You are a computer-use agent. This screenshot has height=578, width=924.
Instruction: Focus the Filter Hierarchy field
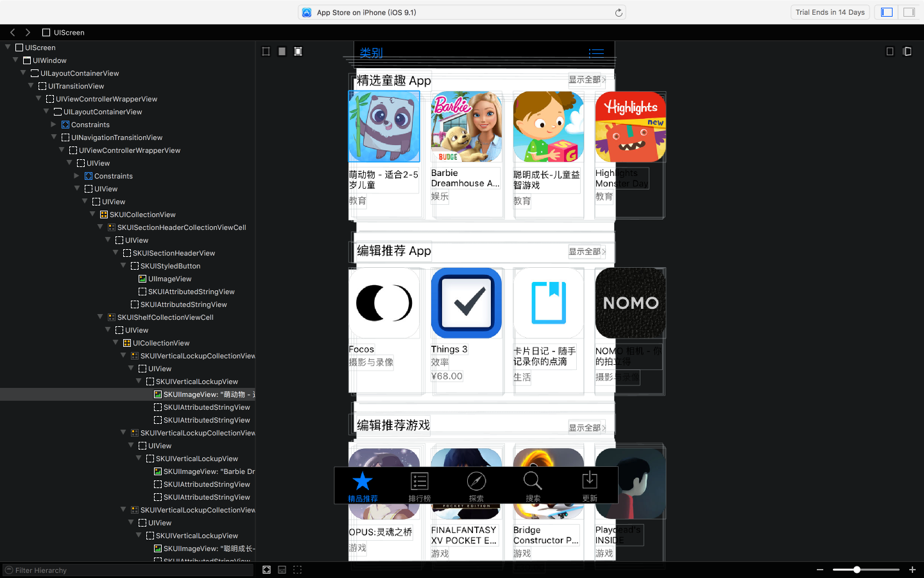coord(128,570)
